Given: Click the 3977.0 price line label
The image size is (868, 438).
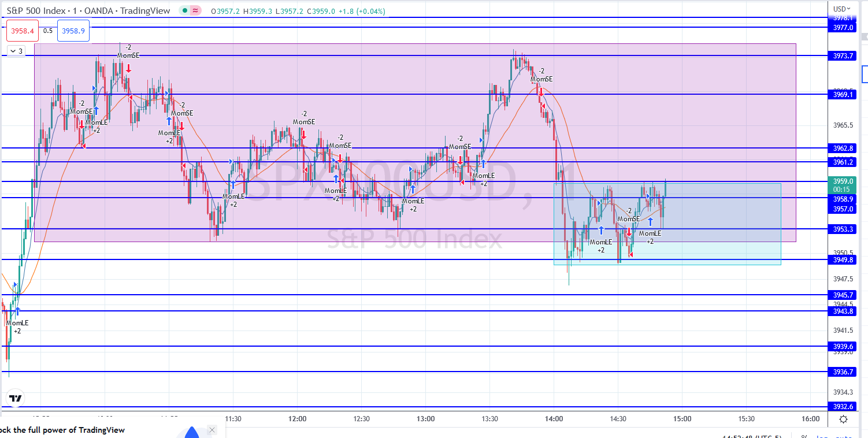Looking at the screenshot, I should click(x=844, y=27).
